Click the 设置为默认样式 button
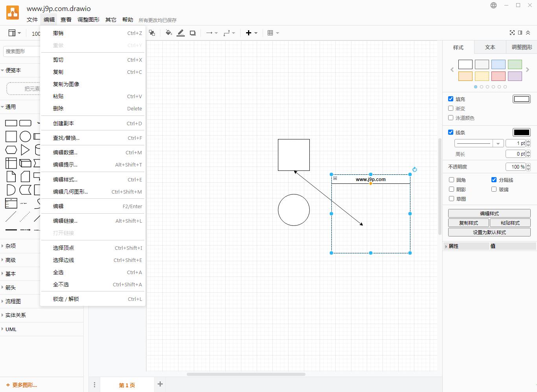 click(x=489, y=232)
